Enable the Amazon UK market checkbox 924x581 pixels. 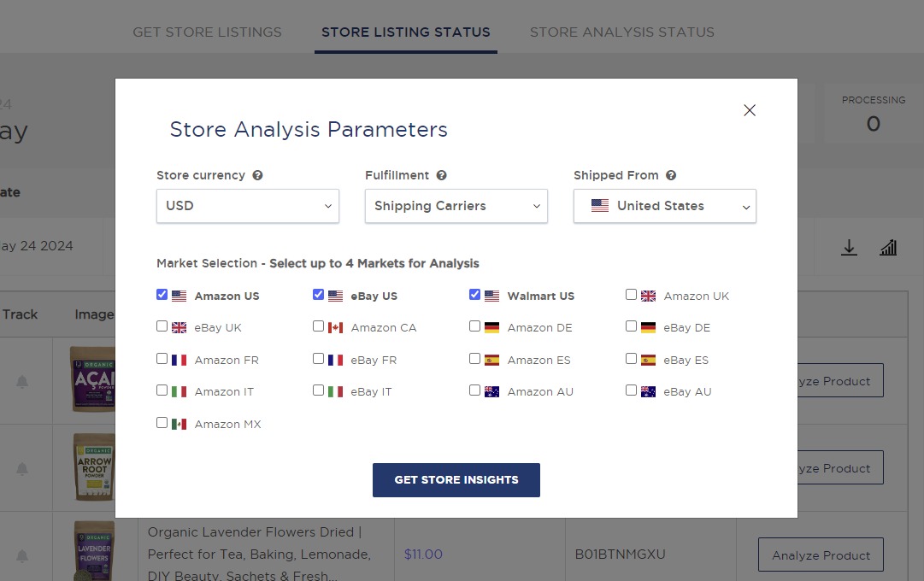pos(631,294)
